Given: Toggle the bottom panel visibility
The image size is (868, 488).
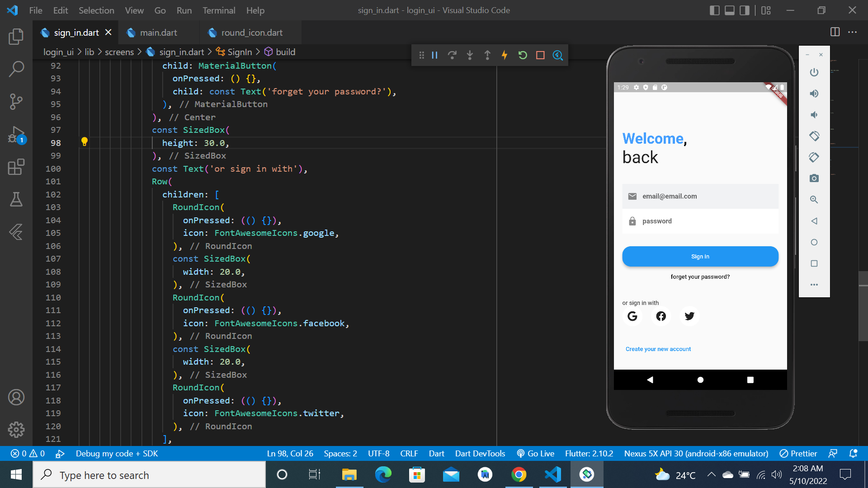Looking at the screenshot, I should click(729, 10).
